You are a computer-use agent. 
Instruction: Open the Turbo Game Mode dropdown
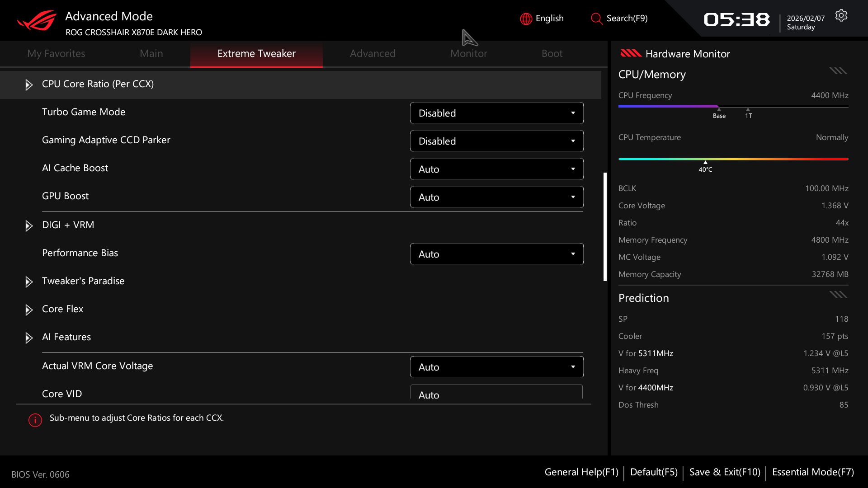[496, 113]
